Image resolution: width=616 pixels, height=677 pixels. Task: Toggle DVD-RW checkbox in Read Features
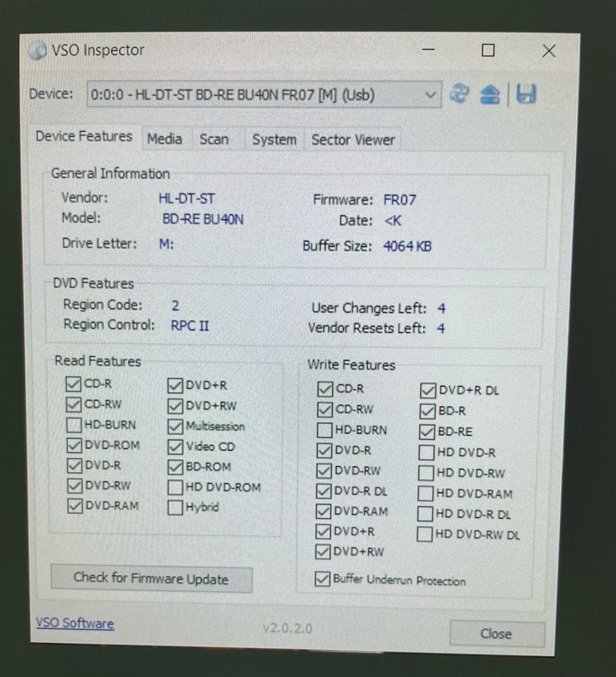75,486
